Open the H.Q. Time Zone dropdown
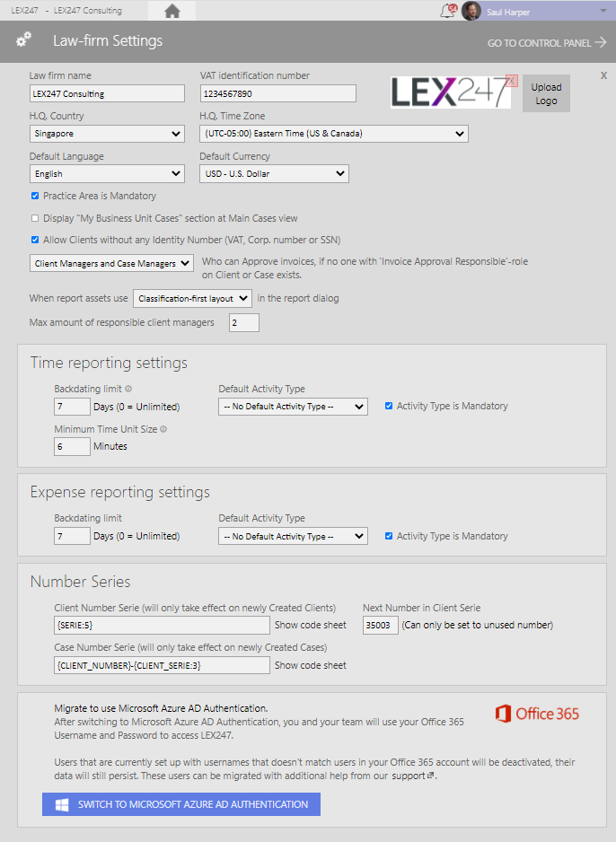Image resolution: width=616 pixels, height=842 pixels. [x=333, y=134]
